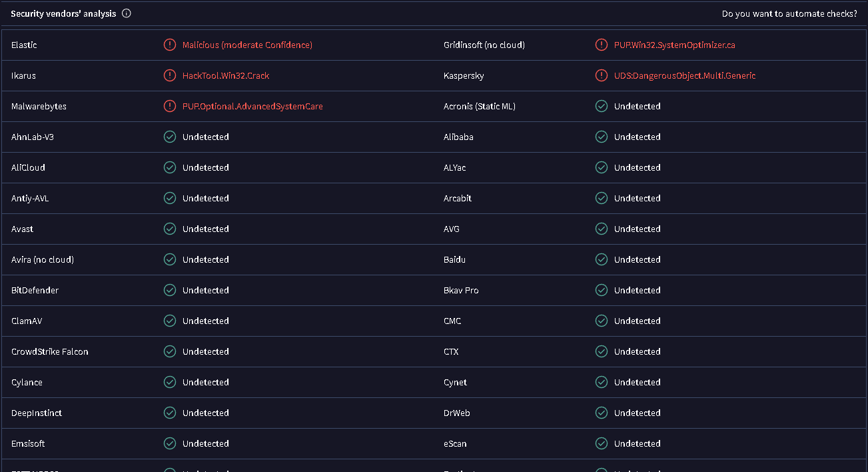Select the alert icon in Ikarus row
The height and width of the screenshot is (472, 868).
[170, 75]
